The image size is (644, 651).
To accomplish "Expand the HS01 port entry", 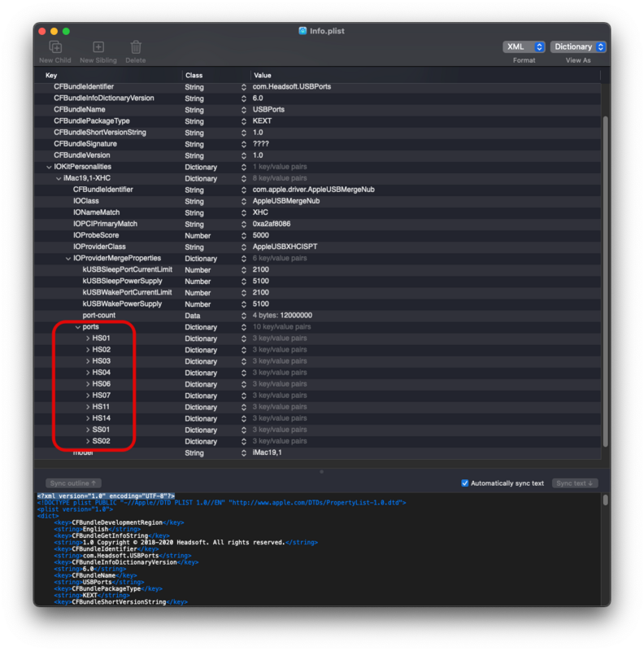I will click(x=88, y=339).
